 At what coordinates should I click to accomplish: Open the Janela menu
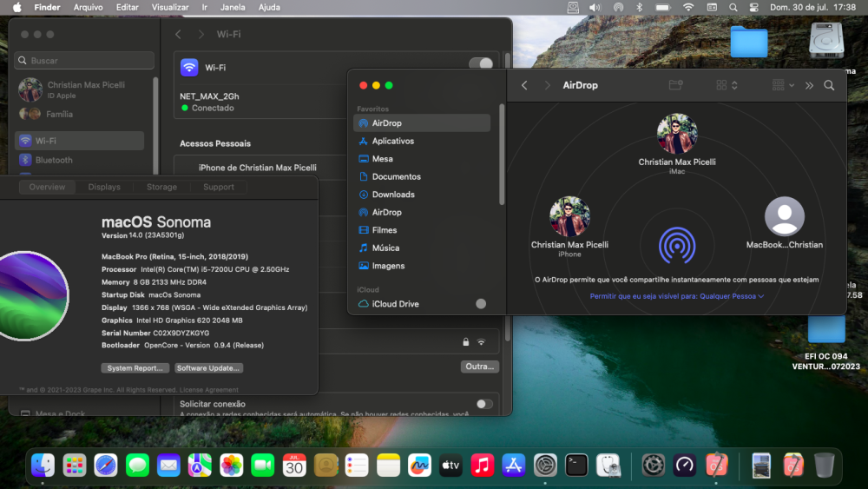point(233,7)
